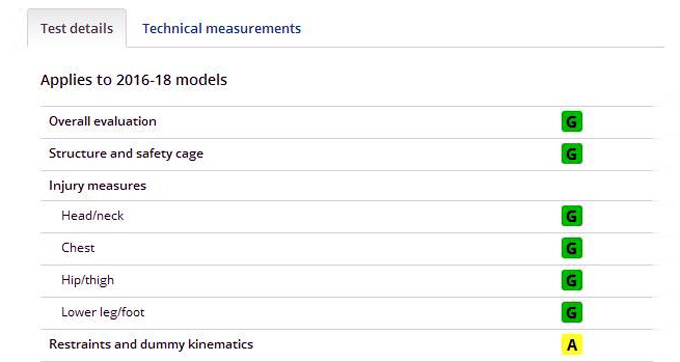
Task: Click the Lower leg/foot G rating badge
Action: pyautogui.click(x=572, y=313)
